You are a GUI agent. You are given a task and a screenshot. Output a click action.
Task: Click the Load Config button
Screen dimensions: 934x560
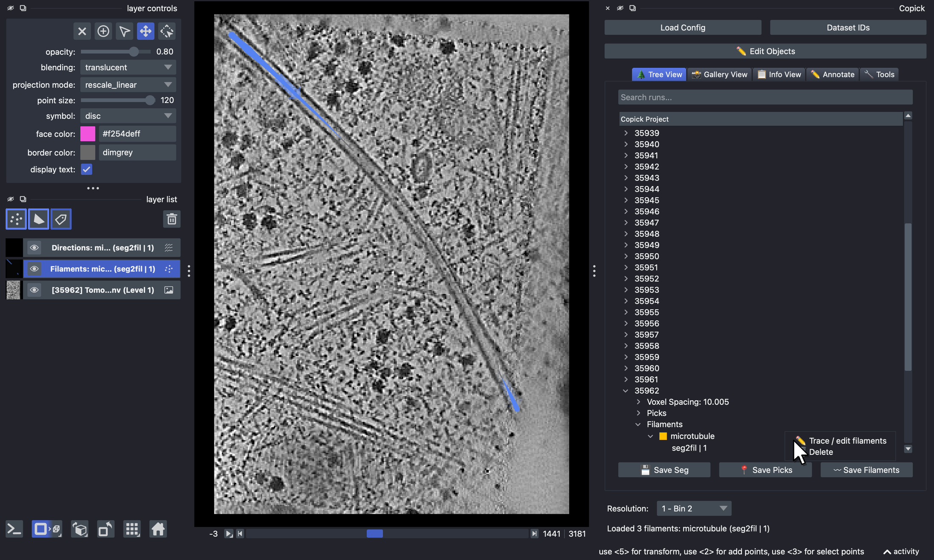(683, 28)
